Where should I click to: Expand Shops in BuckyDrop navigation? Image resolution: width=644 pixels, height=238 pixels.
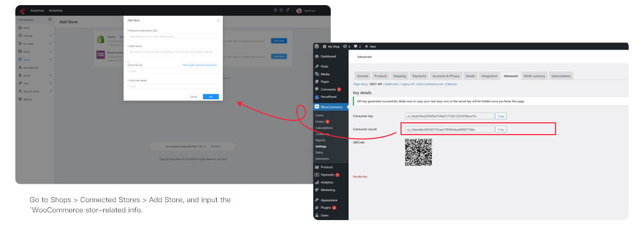click(50, 59)
